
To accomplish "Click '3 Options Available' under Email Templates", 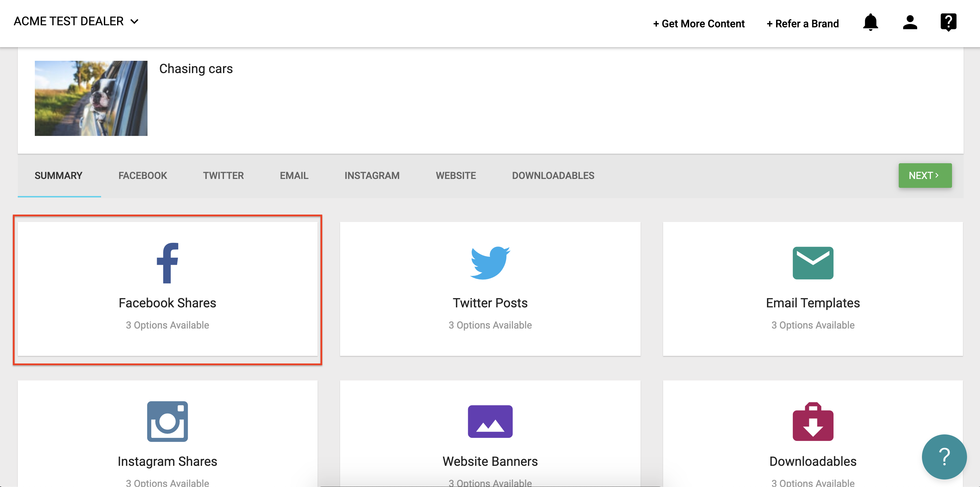I will coord(813,325).
